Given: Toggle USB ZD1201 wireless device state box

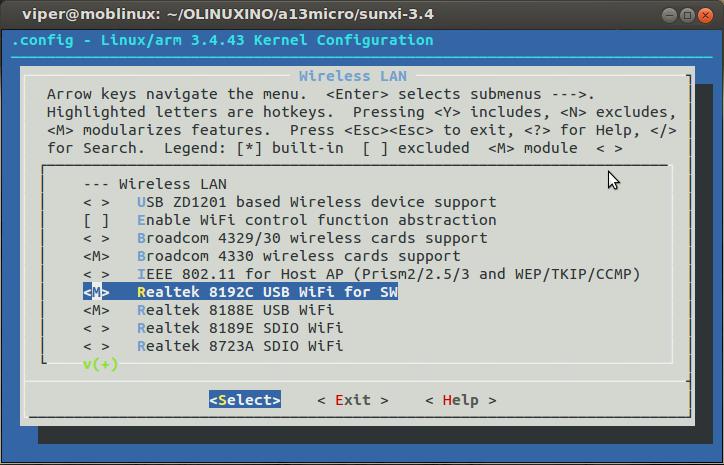Looking at the screenshot, I should 97,202.
